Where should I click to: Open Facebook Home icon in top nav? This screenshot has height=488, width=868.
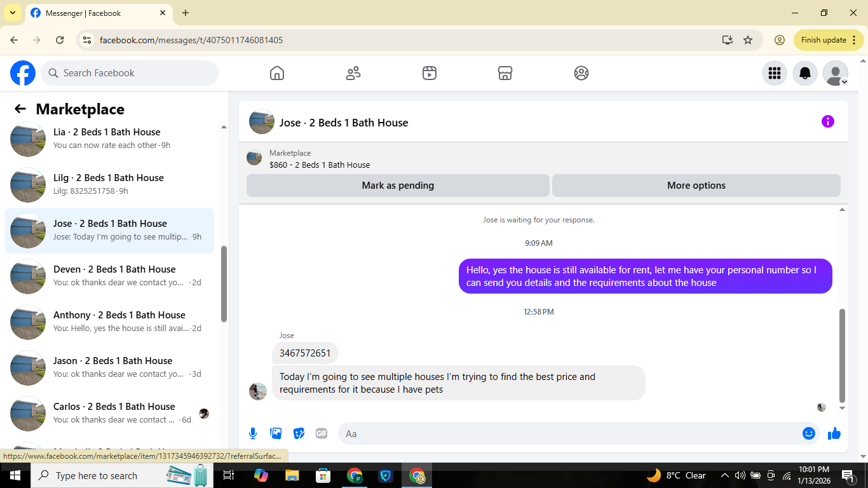tap(277, 73)
